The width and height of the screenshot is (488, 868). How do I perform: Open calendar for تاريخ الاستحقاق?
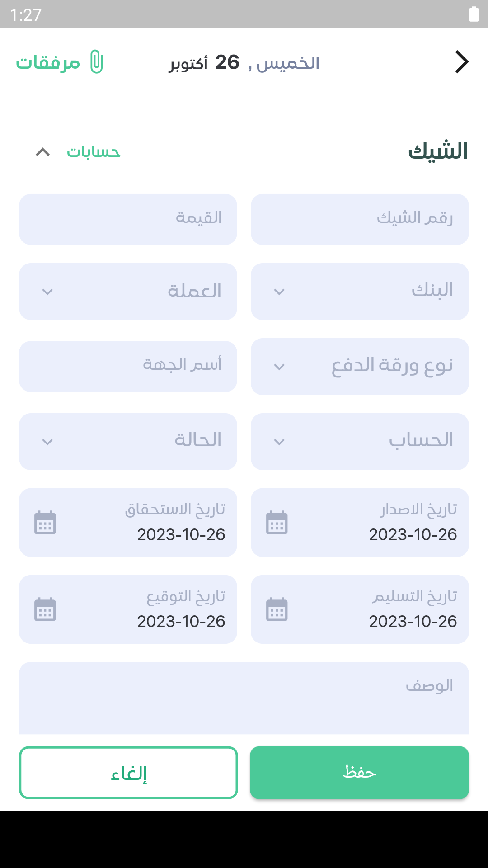(45, 523)
